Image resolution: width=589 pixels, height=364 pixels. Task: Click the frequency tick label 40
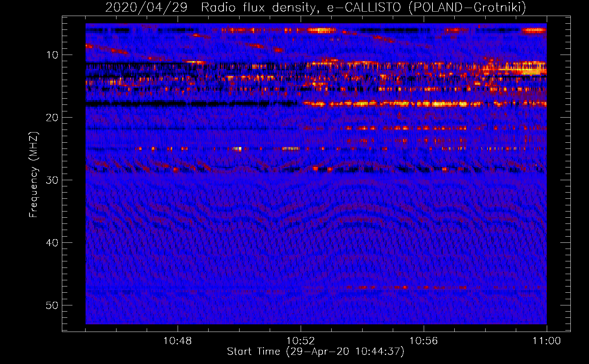click(52, 243)
